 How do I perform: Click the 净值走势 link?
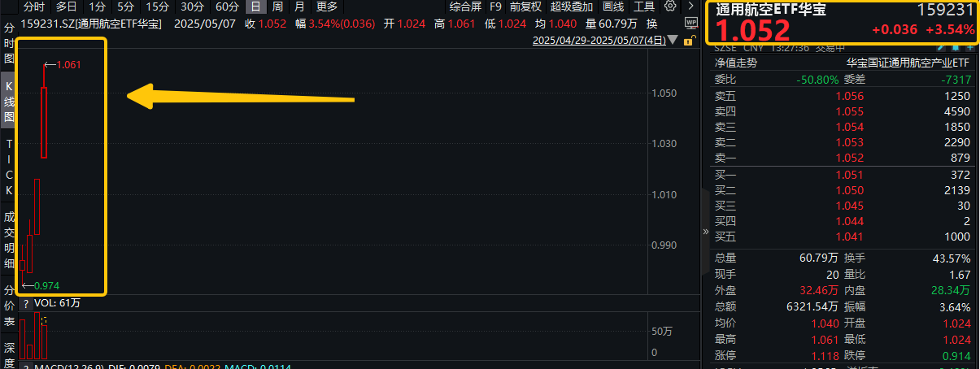(735, 63)
